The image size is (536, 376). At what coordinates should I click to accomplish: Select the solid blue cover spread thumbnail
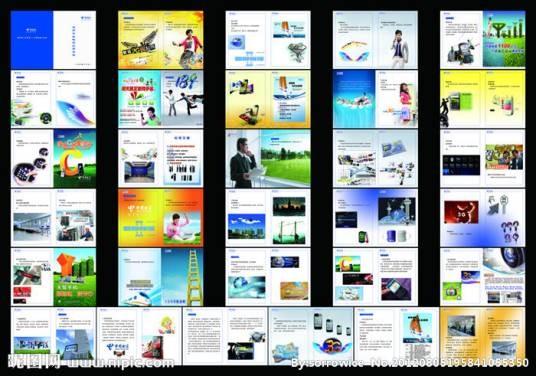pos(53,40)
